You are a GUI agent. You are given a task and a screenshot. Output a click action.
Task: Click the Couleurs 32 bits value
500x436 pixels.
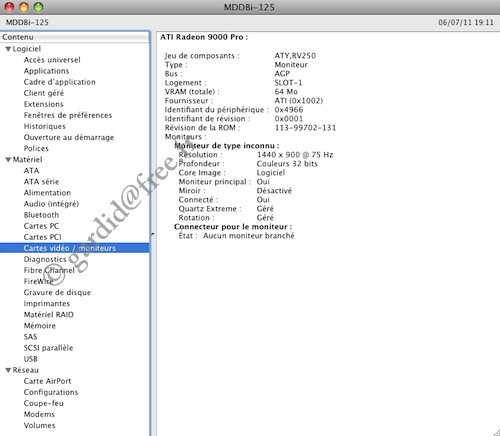coord(287,164)
